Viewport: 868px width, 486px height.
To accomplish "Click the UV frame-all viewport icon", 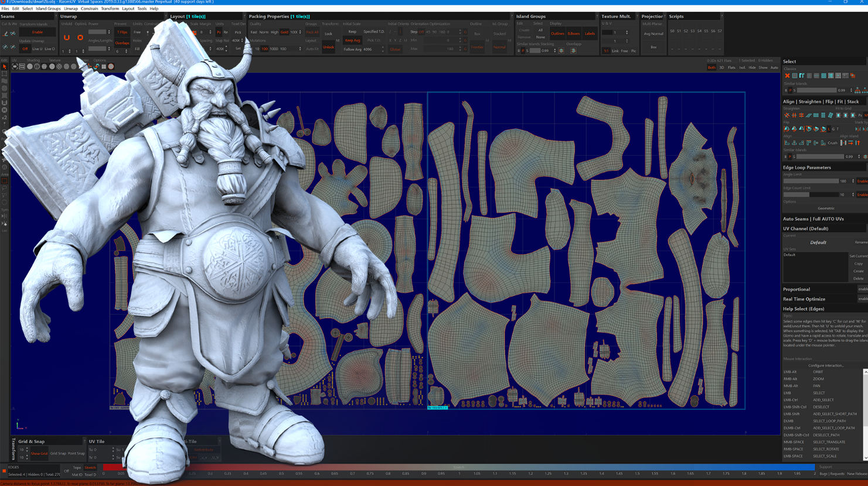I will [15, 66].
